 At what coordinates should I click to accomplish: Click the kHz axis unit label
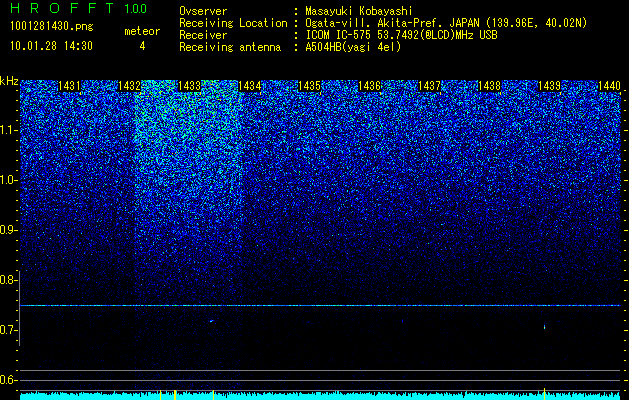(9, 81)
